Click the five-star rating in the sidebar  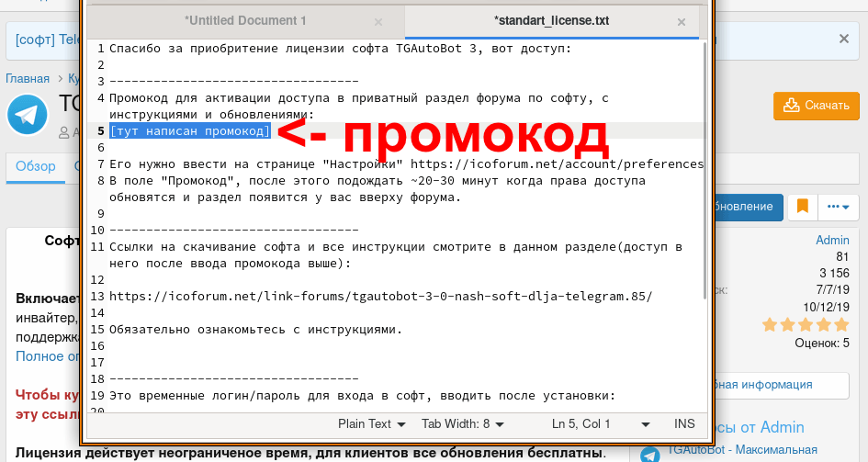[806, 324]
